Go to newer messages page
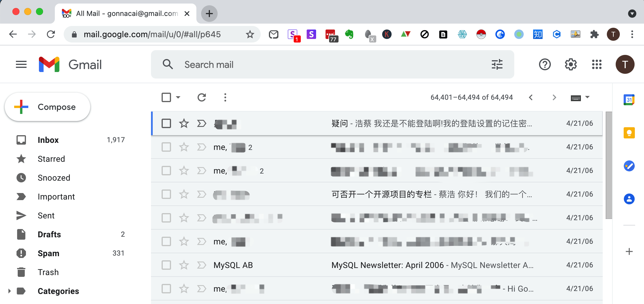Image resolution: width=644 pixels, height=304 pixels. (x=531, y=97)
